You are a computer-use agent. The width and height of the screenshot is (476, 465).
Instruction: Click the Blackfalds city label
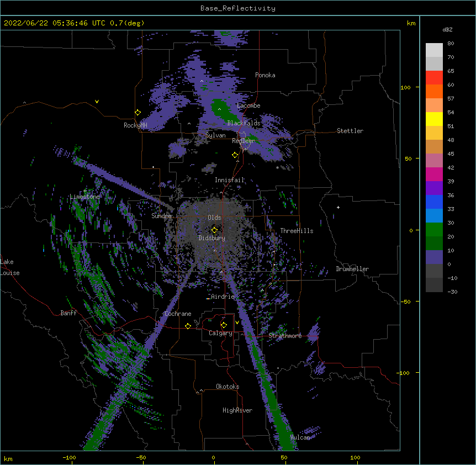(x=244, y=123)
